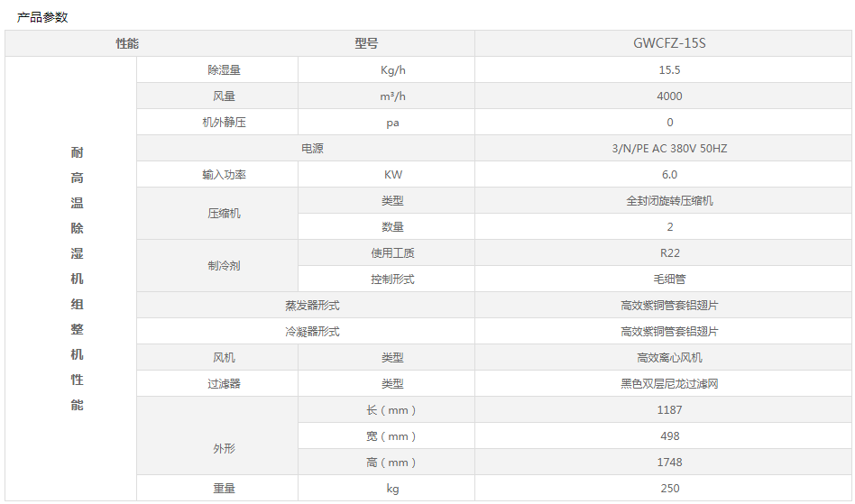Select the 黑色双层尼龙过滤网 filter value
The width and height of the screenshot is (855, 504).
point(669,384)
